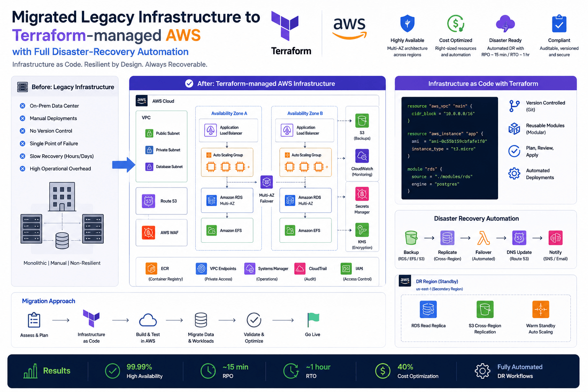Click the 'Availability Zone A' label
The width and height of the screenshot is (588, 392).
click(x=229, y=113)
